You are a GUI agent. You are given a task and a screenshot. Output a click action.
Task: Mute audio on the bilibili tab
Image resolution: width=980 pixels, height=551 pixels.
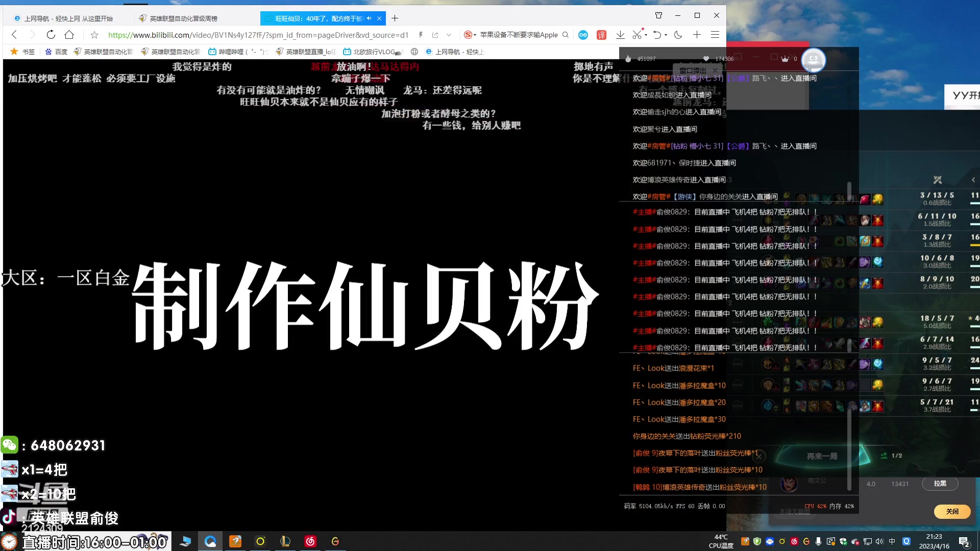click(x=369, y=18)
